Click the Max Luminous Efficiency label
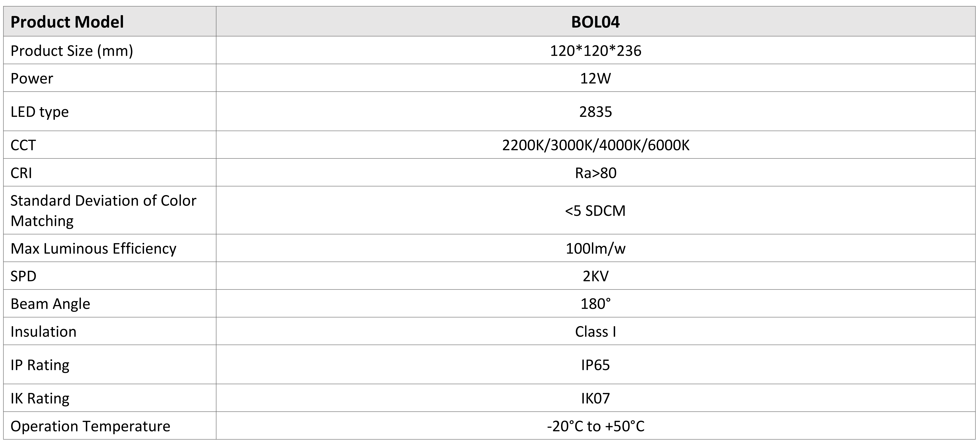The height and width of the screenshot is (444, 980). [x=94, y=249]
